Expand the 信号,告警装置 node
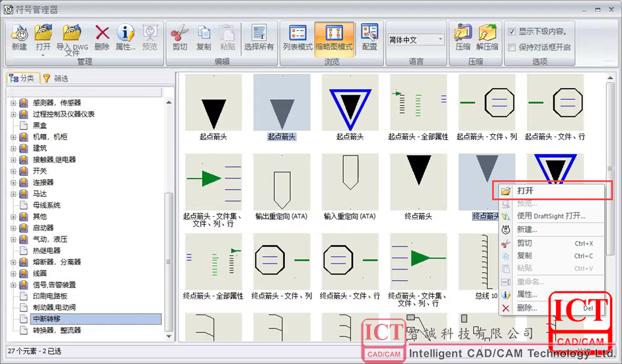 (x=13, y=285)
